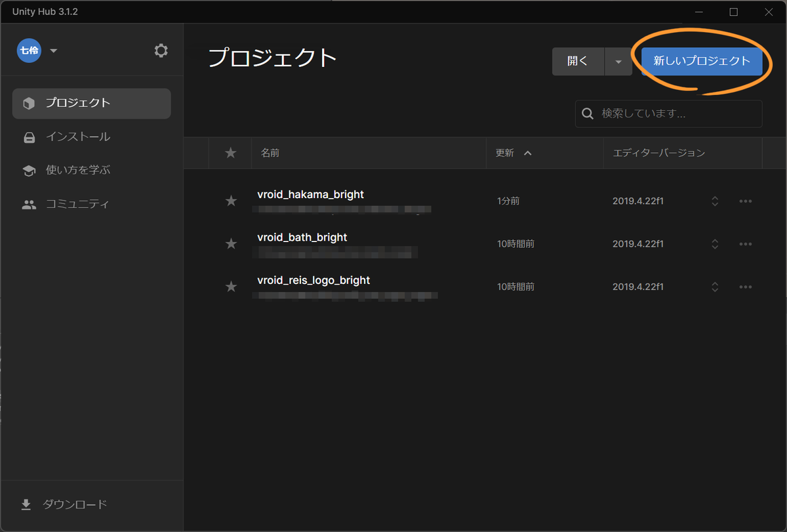Click 10時間前 on the vroid_reis_logo_bright row
Viewport: 787px width, 532px height.
515,287
